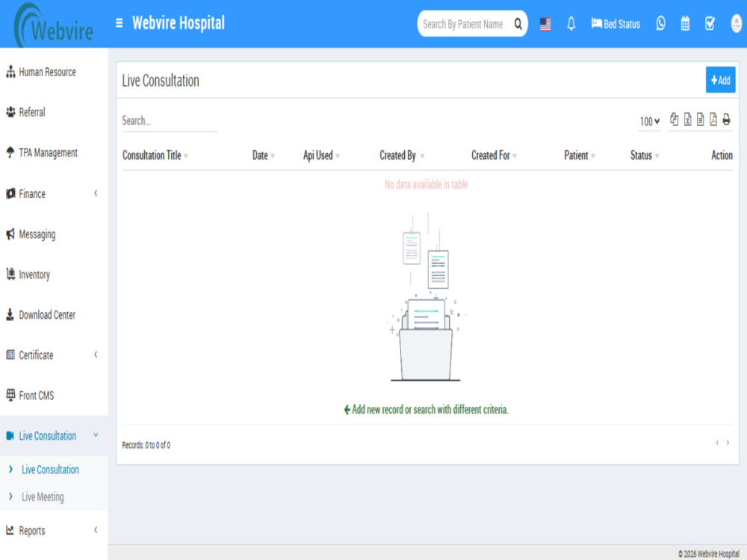Click the Certificate newspaper icon
This screenshot has height=560, width=747.
(10, 355)
